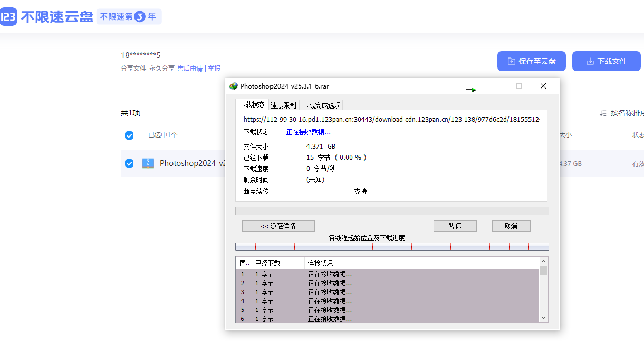The width and height of the screenshot is (644, 341).
Task: Select thread row number 5
Action: (x=388, y=310)
